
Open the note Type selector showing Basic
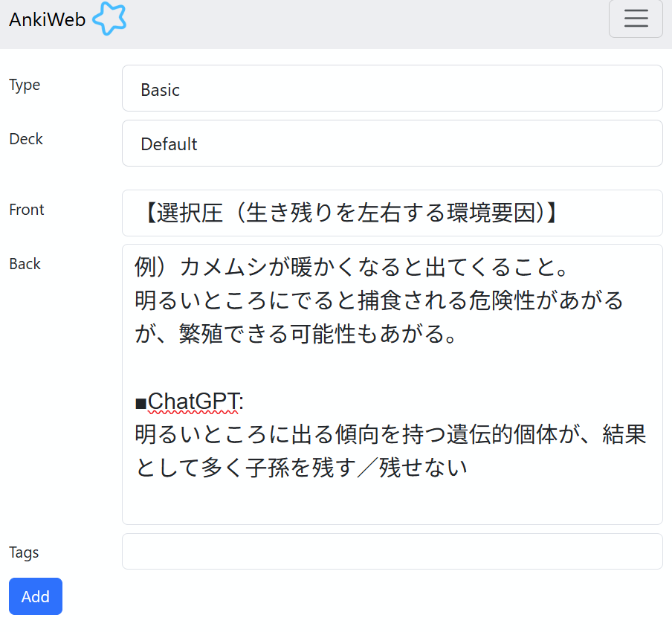point(392,89)
